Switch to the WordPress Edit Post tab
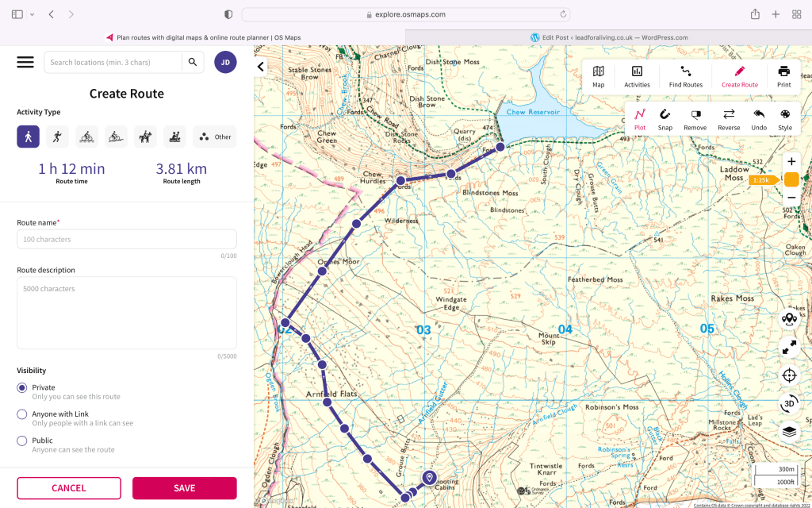The width and height of the screenshot is (812, 508). point(608,37)
